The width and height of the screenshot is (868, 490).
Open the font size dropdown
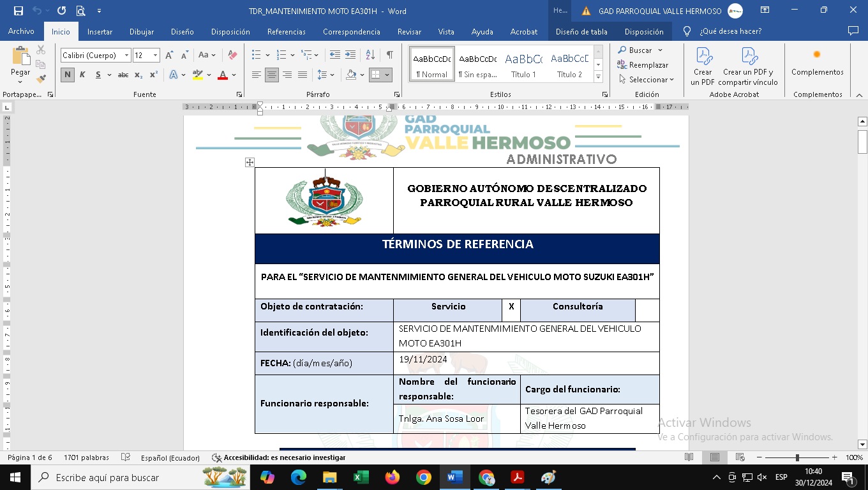click(x=155, y=56)
